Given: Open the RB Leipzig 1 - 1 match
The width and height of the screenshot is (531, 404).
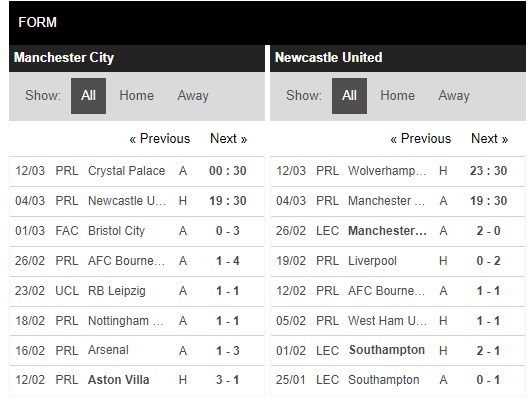Looking at the screenshot, I should click(137, 291).
